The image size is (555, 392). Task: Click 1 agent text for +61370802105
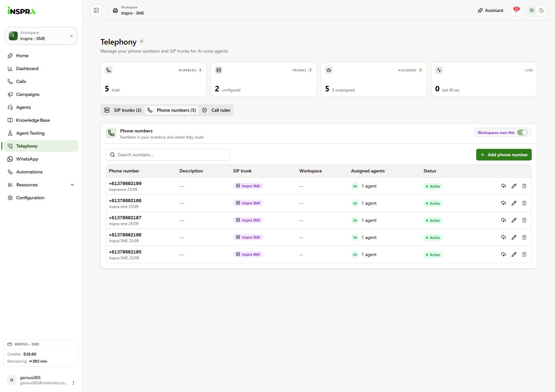(369, 254)
